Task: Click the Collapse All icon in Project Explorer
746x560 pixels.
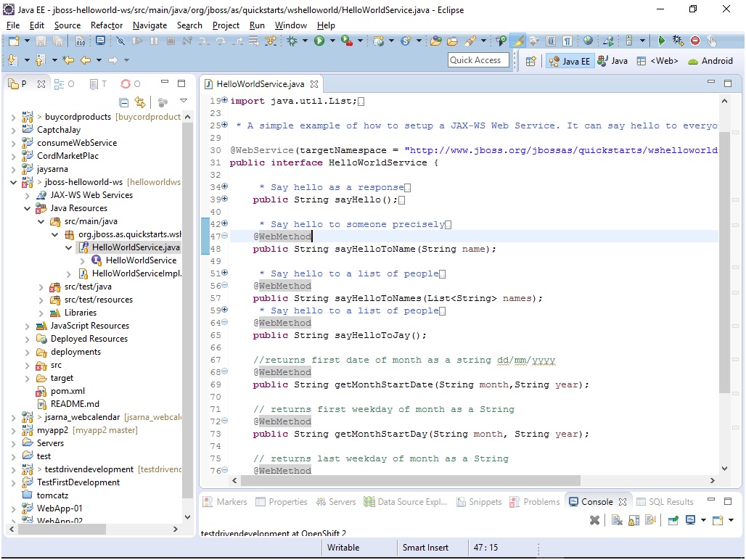Action: (x=124, y=102)
